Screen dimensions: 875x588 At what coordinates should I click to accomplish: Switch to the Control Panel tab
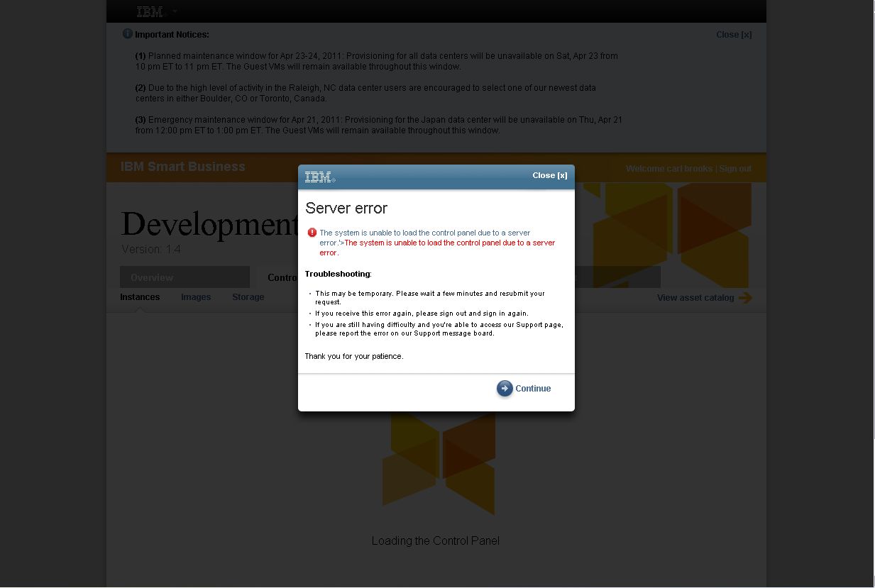click(282, 277)
